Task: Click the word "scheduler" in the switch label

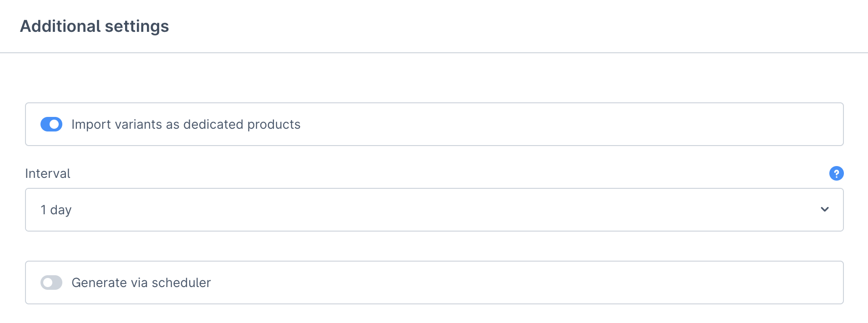Action: click(182, 283)
